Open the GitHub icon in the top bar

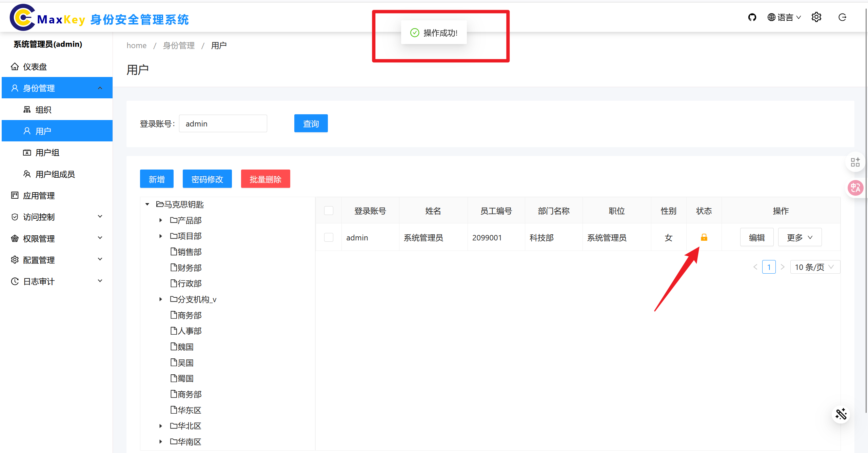coord(752,17)
